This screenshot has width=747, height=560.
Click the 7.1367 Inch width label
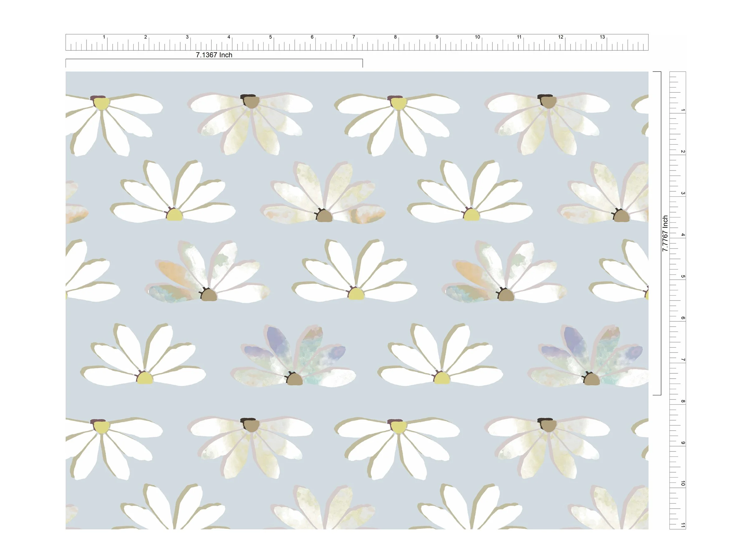point(214,55)
